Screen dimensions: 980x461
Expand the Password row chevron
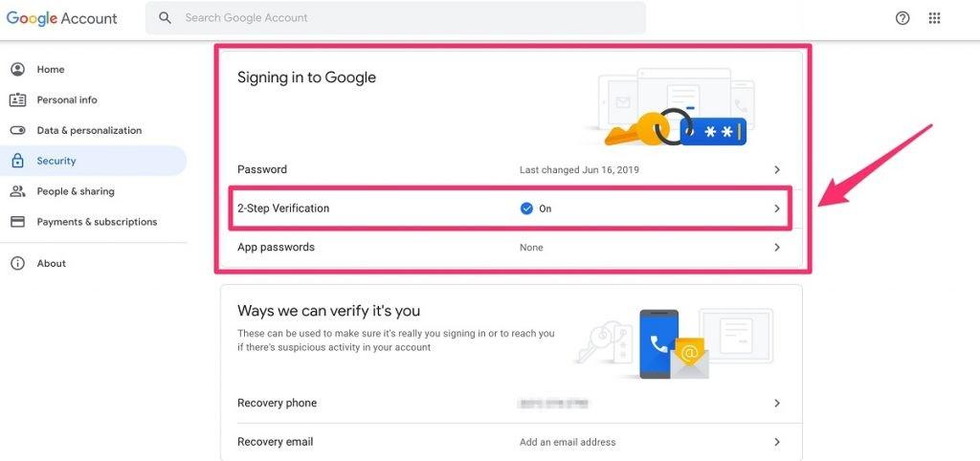(x=777, y=170)
